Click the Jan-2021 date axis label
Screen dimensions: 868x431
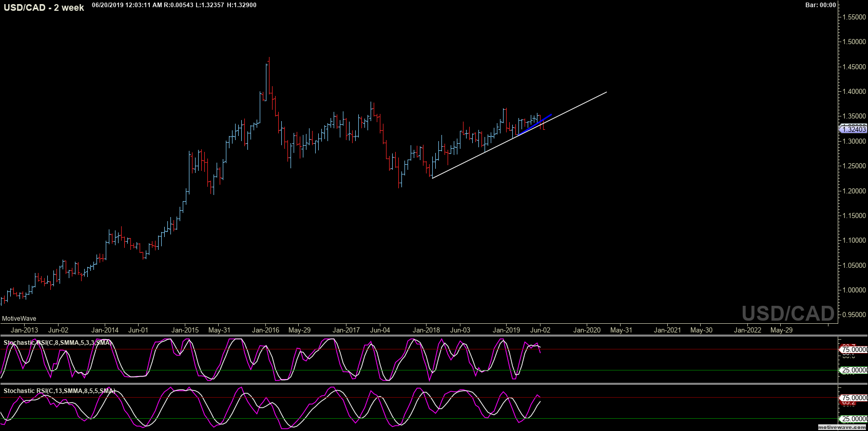pos(667,330)
